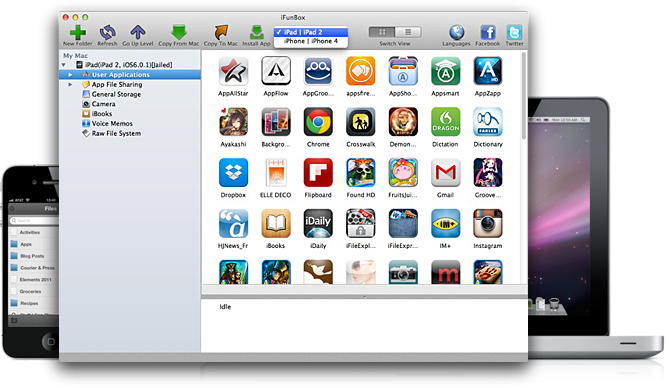Select iPad | iPad 2 device entry
669x388 pixels.
(311, 32)
